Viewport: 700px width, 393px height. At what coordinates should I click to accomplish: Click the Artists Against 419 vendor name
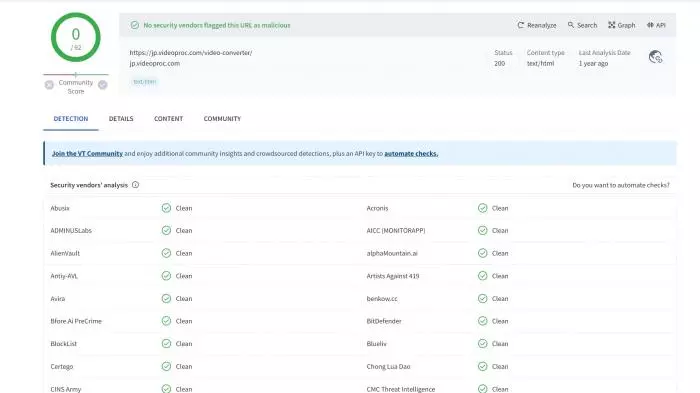393,276
